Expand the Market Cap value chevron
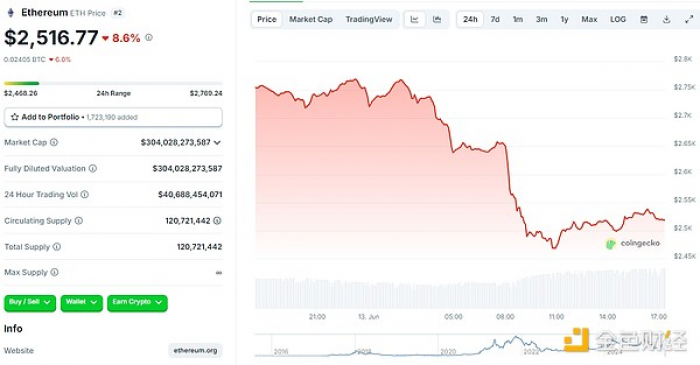This screenshot has width=700, height=365. click(217, 142)
